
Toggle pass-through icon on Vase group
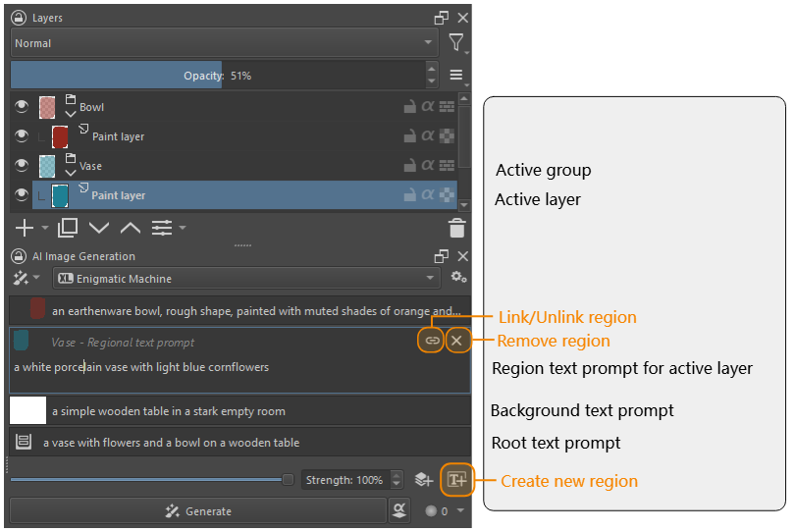click(x=447, y=165)
